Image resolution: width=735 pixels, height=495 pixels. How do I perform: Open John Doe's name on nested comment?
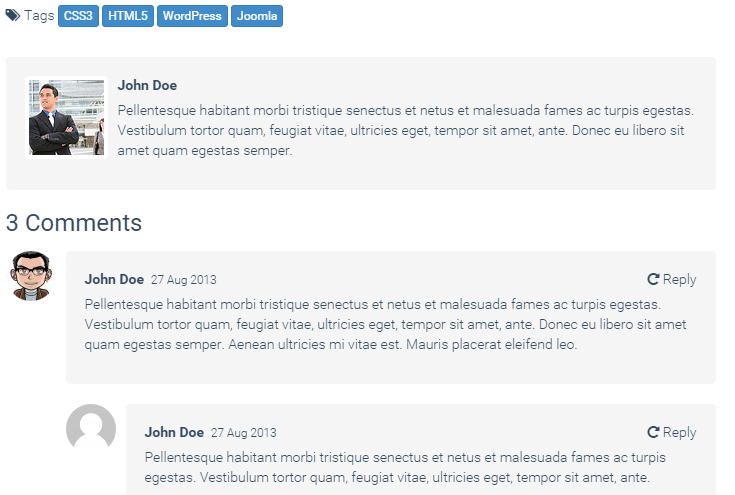point(174,433)
